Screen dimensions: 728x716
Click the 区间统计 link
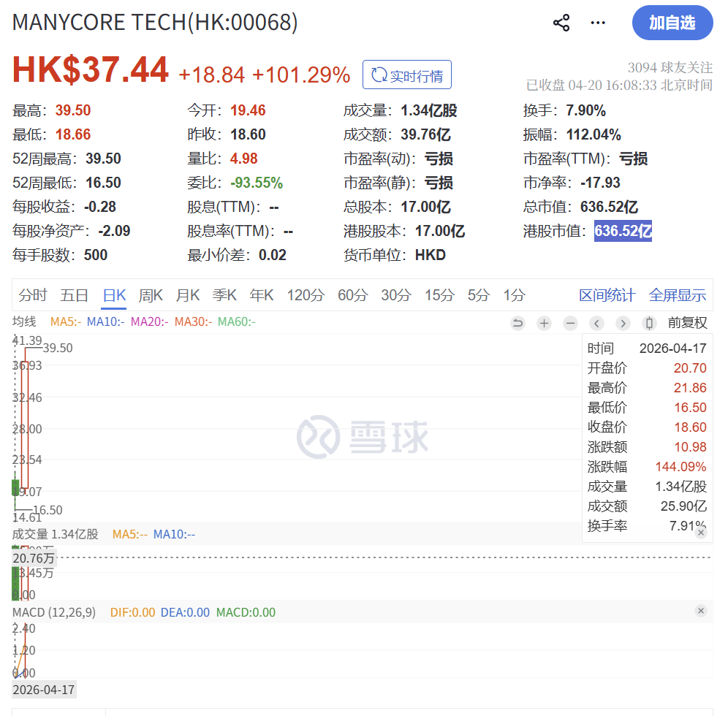click(x=607, y=295)
